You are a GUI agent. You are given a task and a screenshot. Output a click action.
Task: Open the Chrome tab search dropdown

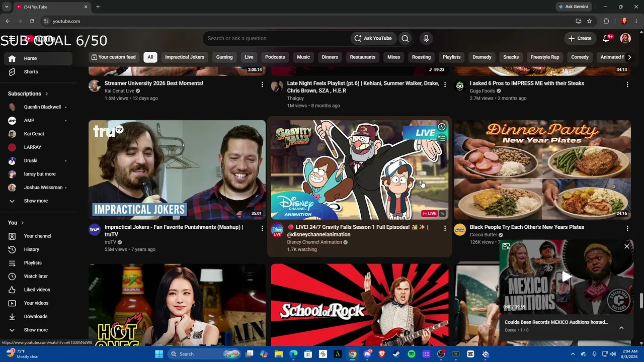7,7
